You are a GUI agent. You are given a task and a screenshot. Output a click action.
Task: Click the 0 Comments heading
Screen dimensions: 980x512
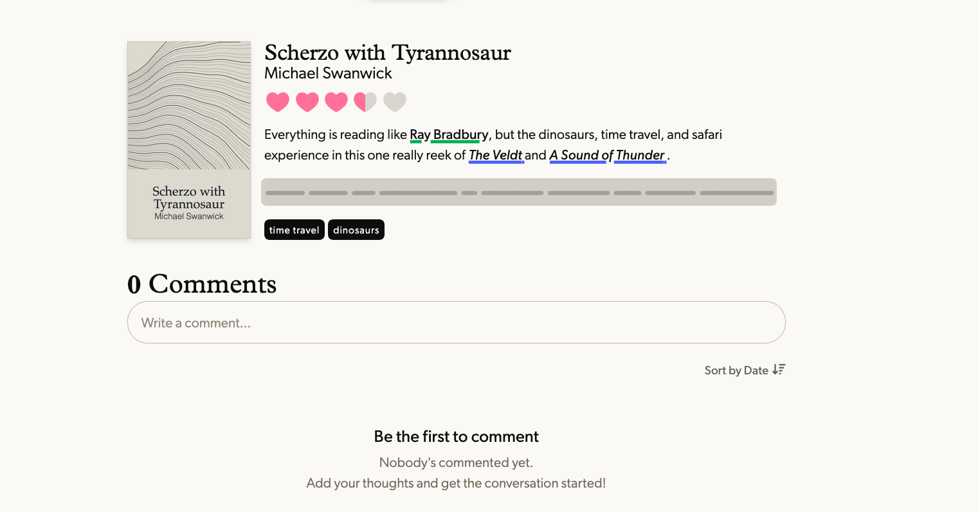[202, 284]
